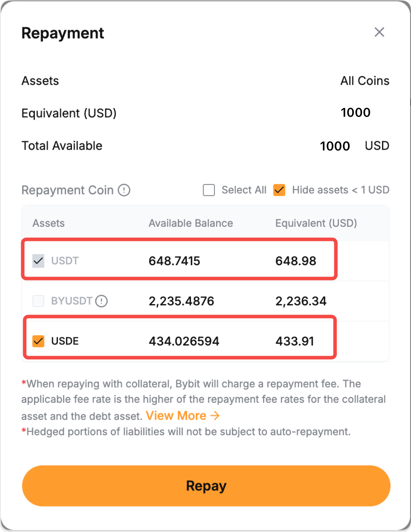Click the BYUSDT asset name
The image size is (411, 532).
72,301
